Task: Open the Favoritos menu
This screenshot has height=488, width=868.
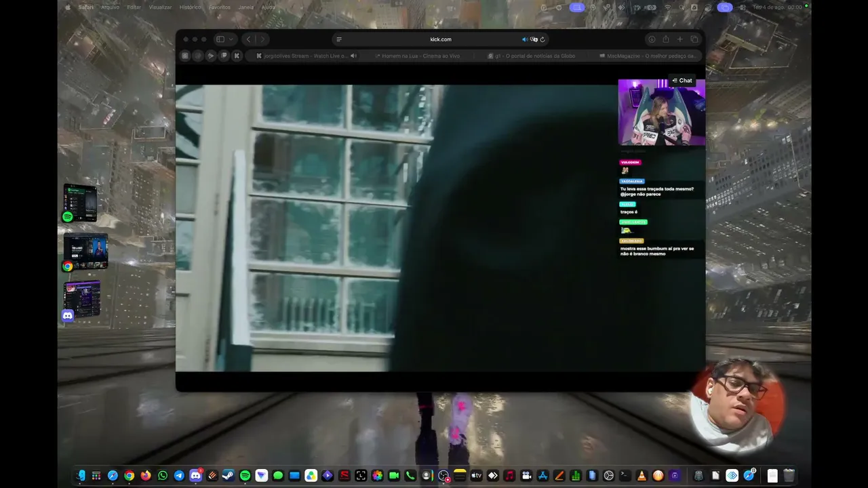Action: [x=220, y=7]
